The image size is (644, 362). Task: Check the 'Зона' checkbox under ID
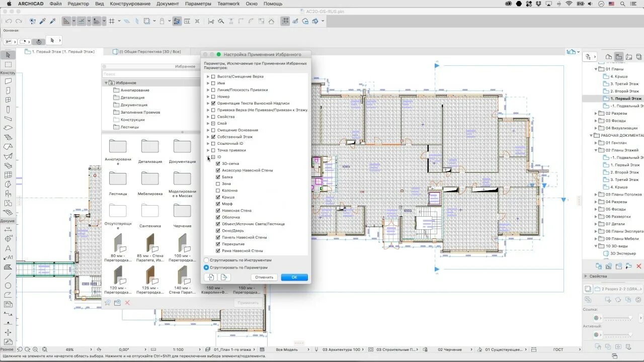(x=218, y=184)
